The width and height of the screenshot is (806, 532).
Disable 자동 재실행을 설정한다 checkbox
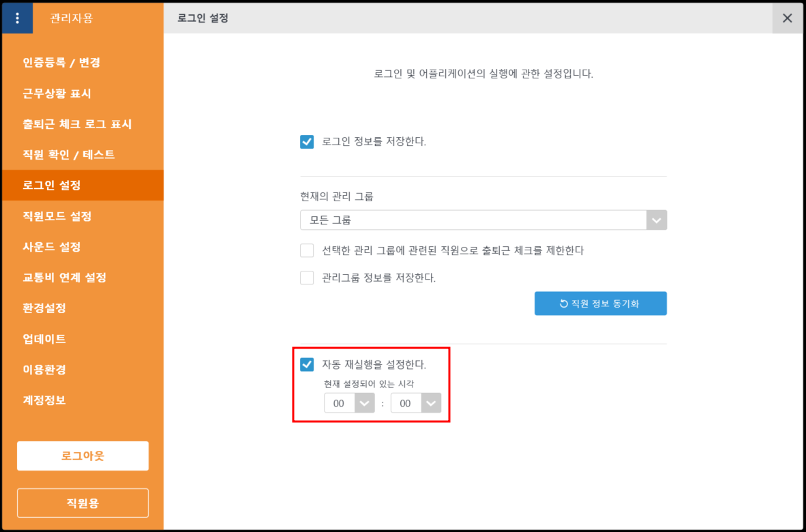click(x=307, y=364)
